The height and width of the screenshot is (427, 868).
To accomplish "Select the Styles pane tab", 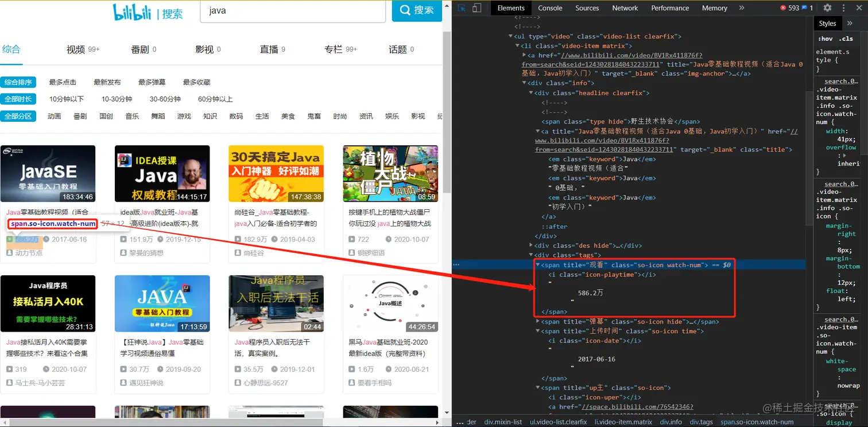I will (827, 24).
